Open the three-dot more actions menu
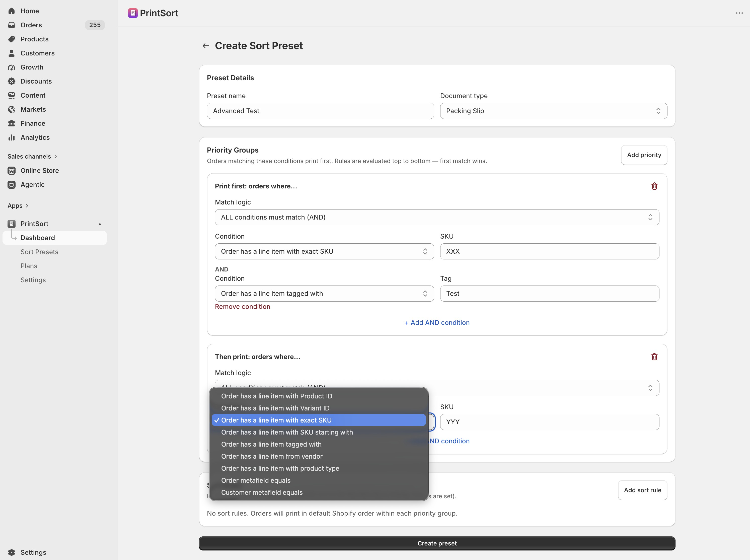The width and height of the screenshot is (750, 560). (739, 13)
